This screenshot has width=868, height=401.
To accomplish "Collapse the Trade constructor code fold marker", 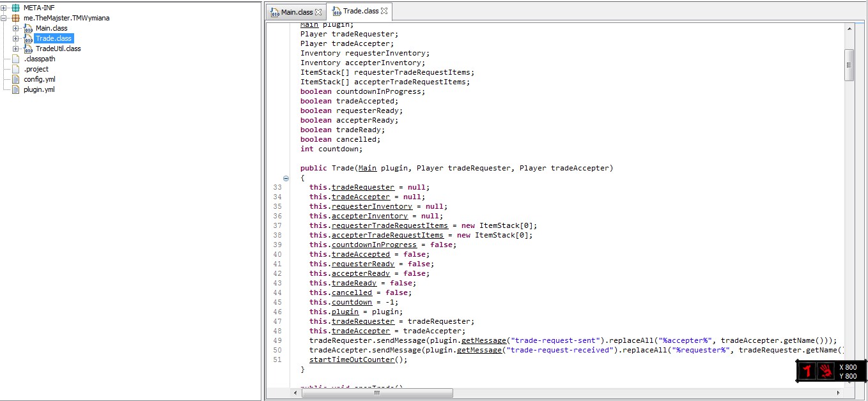I will (286, 178).
